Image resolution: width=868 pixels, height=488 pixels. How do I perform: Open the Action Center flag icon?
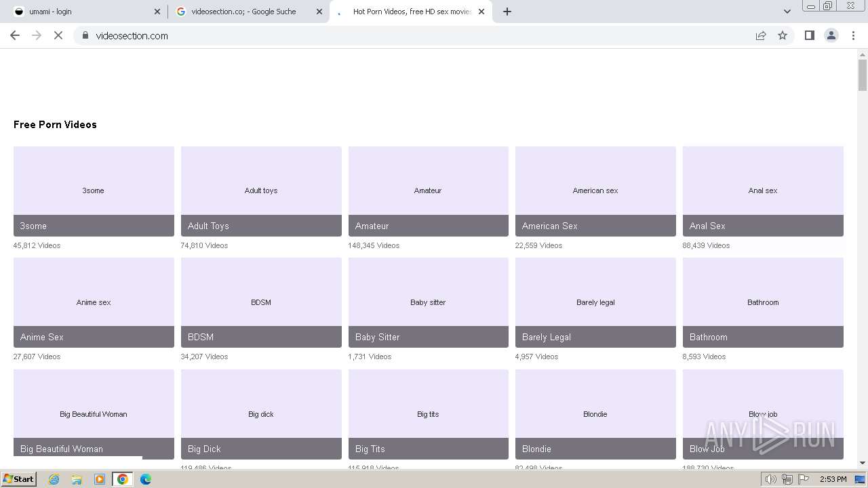(x=803, y=479)
